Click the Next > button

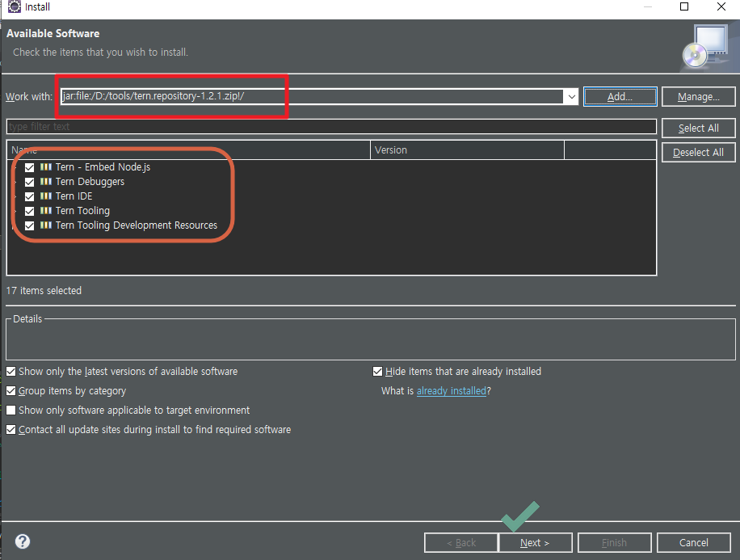tap(535, 542)
